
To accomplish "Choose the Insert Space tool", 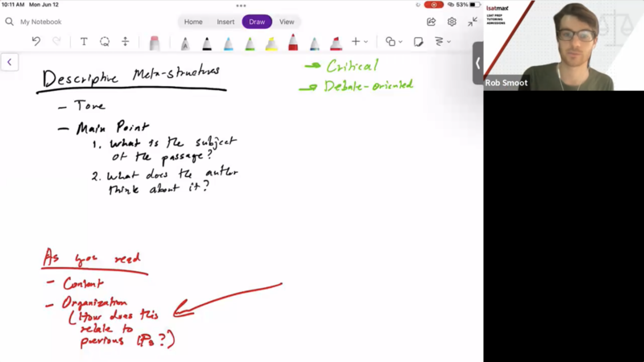I will click(126, 42).
